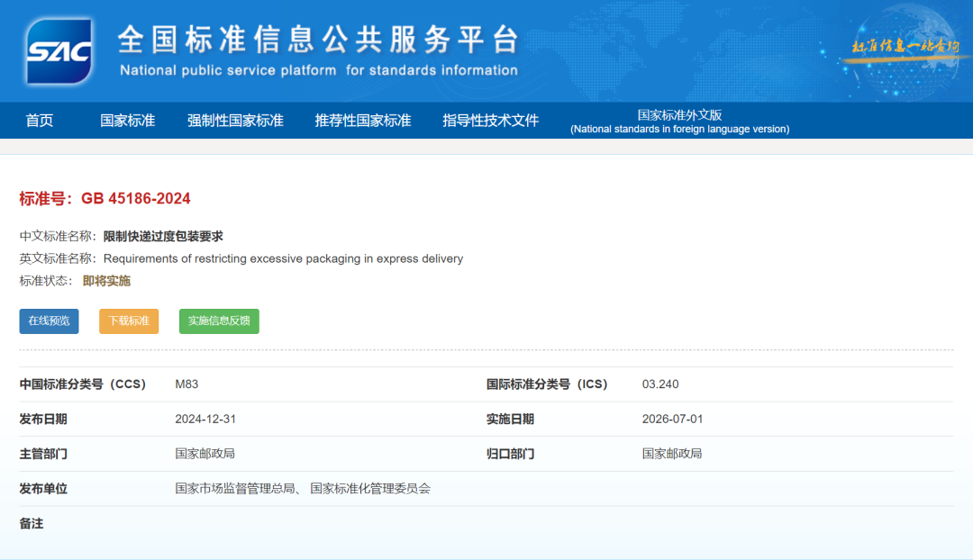
Task: Click 国家邮政局 in the 归口部门 row
Action: tap(672, 454)
